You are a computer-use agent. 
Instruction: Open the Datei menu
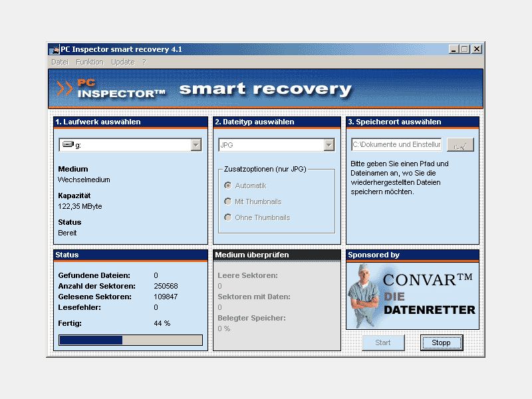tap(60, 62)
